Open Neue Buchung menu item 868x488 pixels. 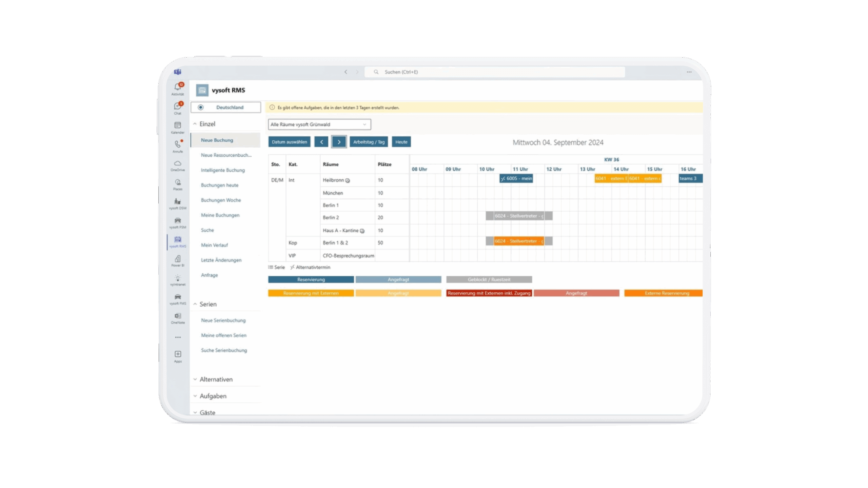[226, 140]
